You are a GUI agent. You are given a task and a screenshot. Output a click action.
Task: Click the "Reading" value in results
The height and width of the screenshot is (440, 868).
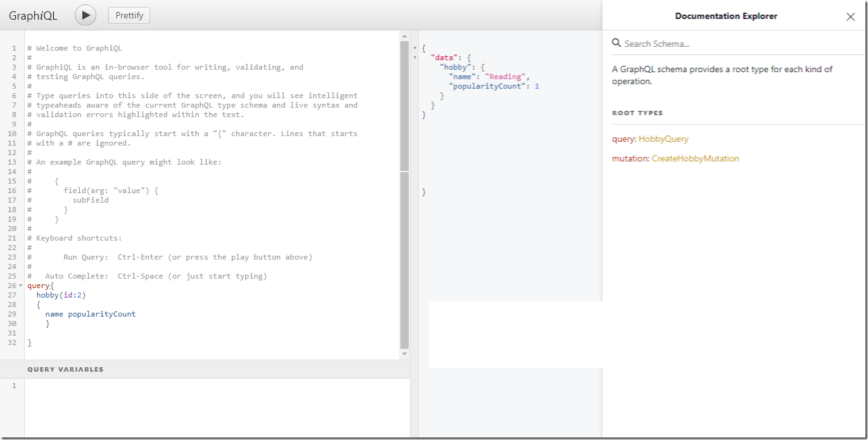(x=506, y=77)
